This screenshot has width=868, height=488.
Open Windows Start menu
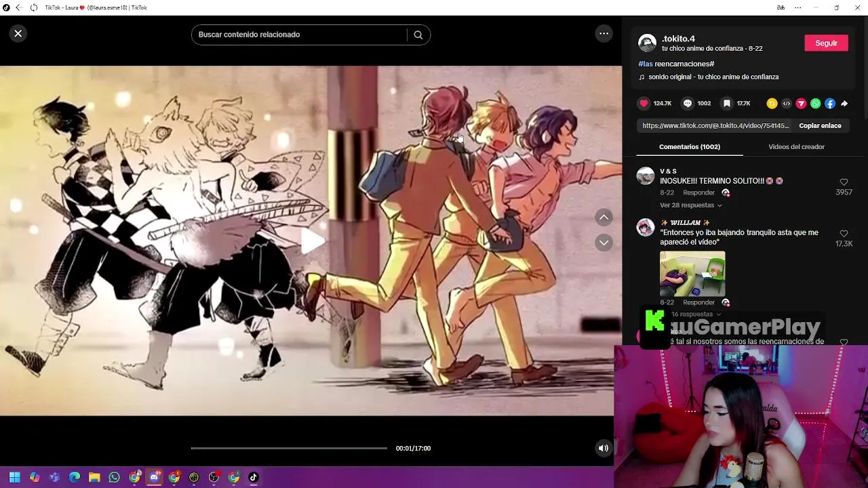point(14,477)
